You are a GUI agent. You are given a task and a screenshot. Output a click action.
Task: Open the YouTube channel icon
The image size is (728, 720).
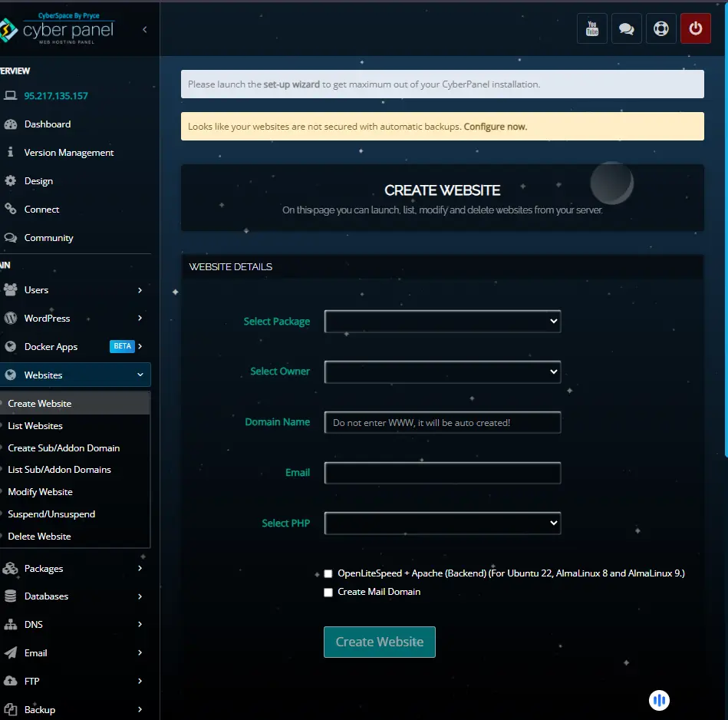click(x=591, y=28)
